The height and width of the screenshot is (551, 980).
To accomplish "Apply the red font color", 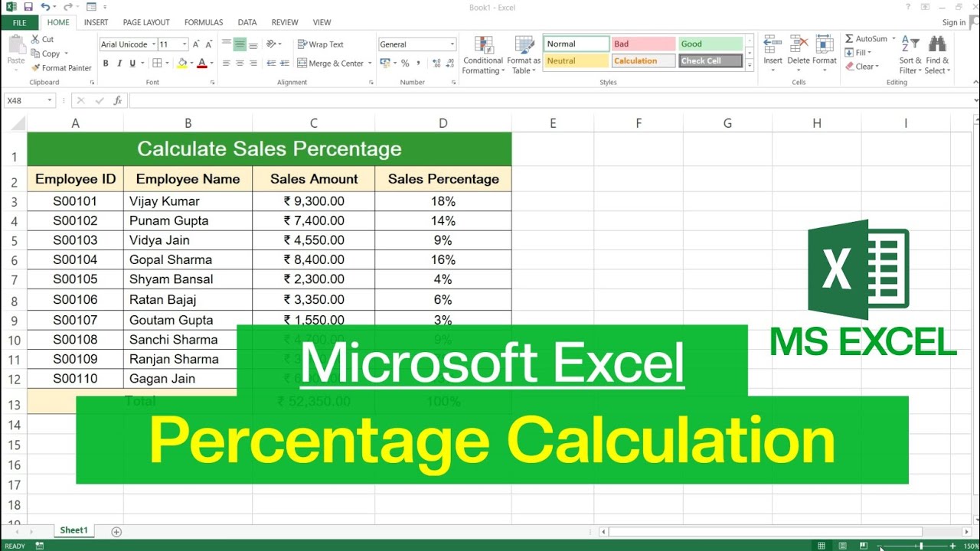I will (202, 64).
